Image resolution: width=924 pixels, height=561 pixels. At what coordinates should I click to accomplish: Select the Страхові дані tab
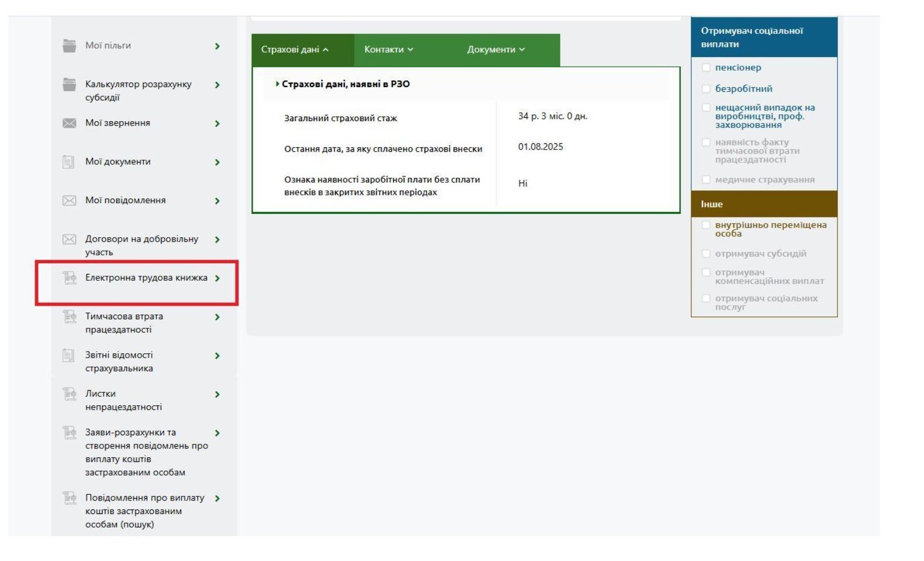(295, 50)
